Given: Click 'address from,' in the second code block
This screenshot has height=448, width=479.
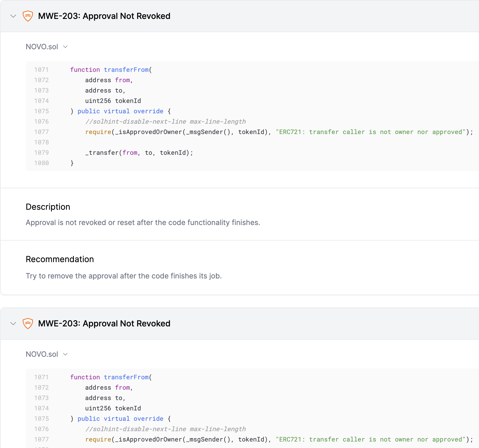Looking at the screenshot, I should 109,388.
